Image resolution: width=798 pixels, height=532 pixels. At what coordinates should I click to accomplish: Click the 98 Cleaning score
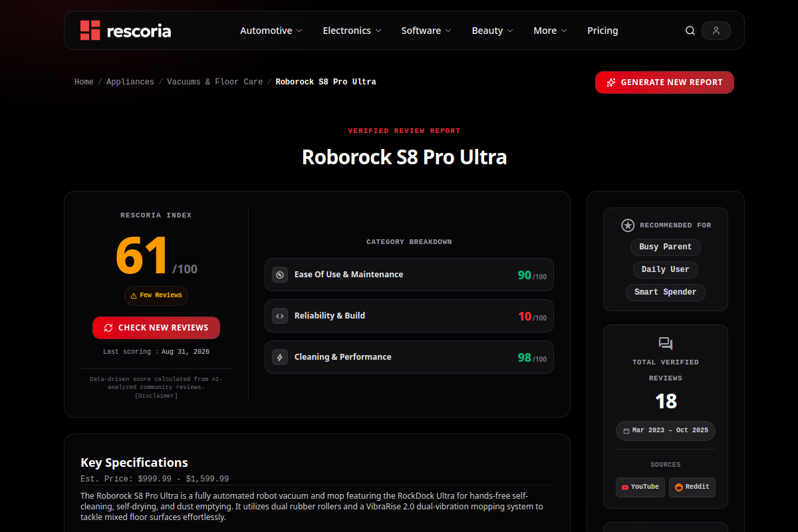point(525,358)
